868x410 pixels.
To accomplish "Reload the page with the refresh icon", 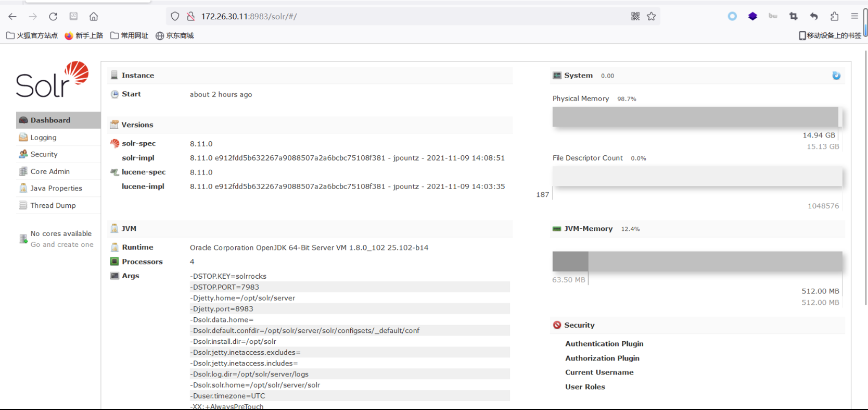I will [53, 17].
